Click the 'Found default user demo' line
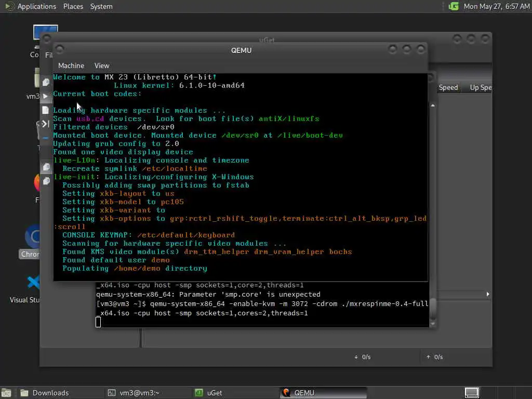 tap(116, 260)
